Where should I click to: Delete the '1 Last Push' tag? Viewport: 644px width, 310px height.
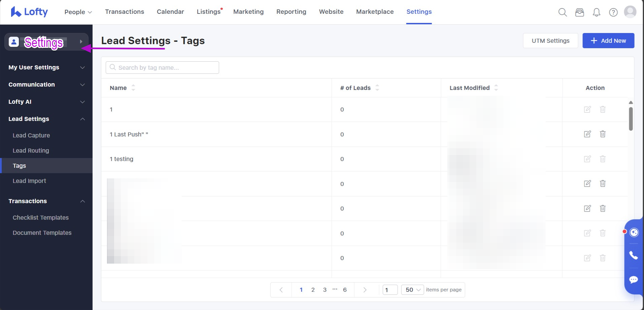pos(603,134)
